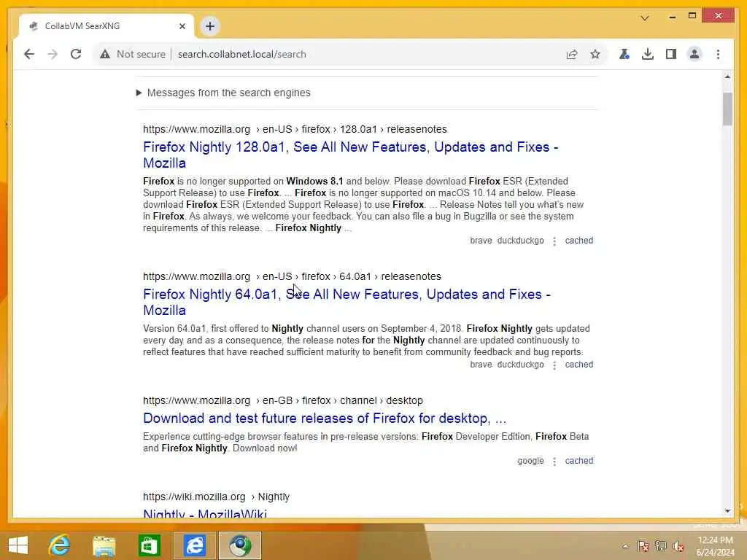The image size is (747, 560).
Task: Open the Nightly - MozillaWiki result
Action: (x=205, y=513)
